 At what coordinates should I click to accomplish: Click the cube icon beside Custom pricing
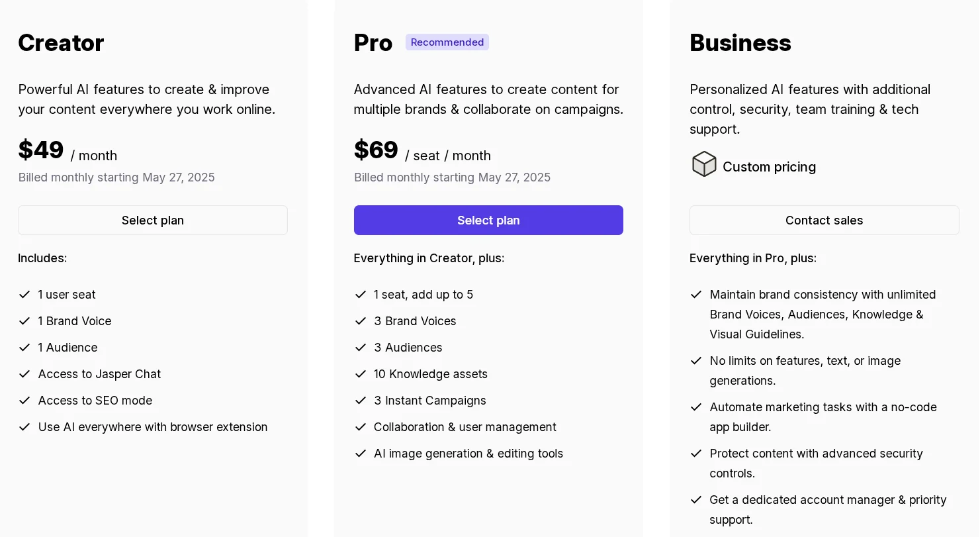click(704, 164)
